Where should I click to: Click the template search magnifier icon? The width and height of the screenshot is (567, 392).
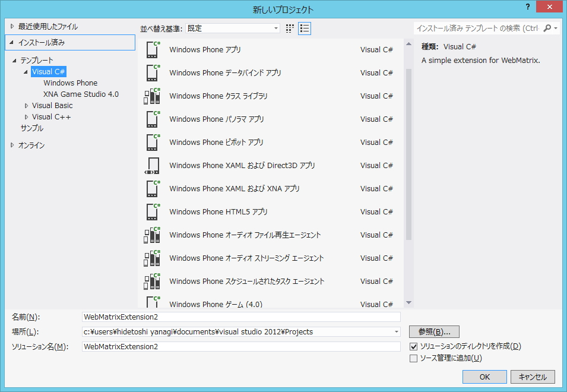point(547,28)
